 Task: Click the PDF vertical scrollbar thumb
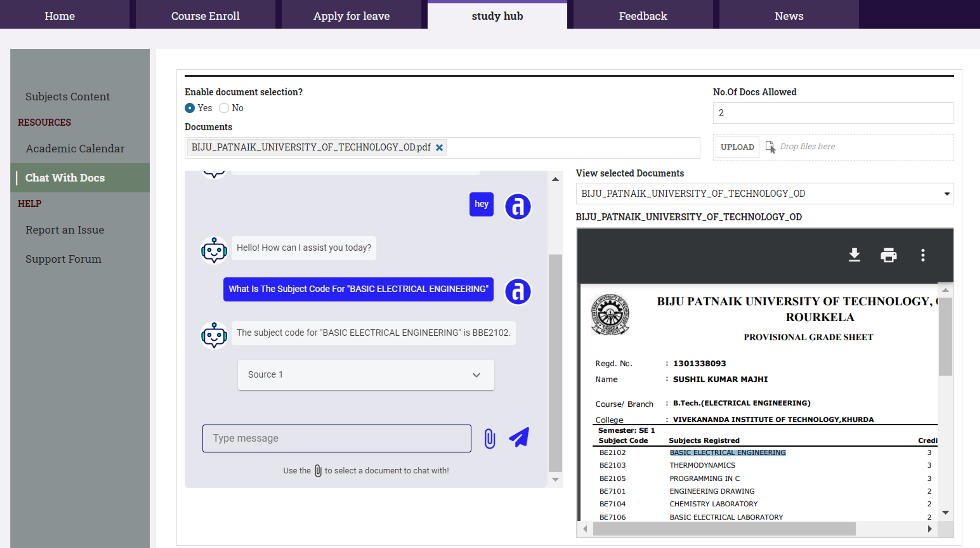click(x=945, y=337)
